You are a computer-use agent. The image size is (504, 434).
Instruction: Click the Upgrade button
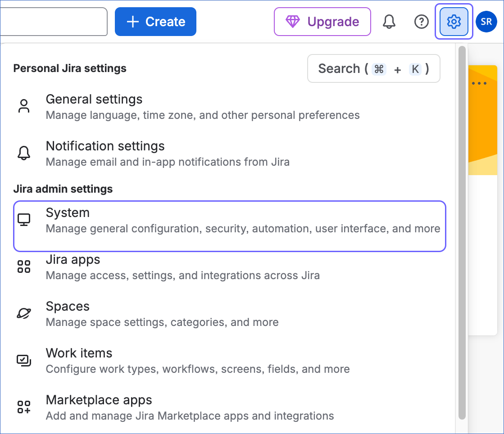322,22
